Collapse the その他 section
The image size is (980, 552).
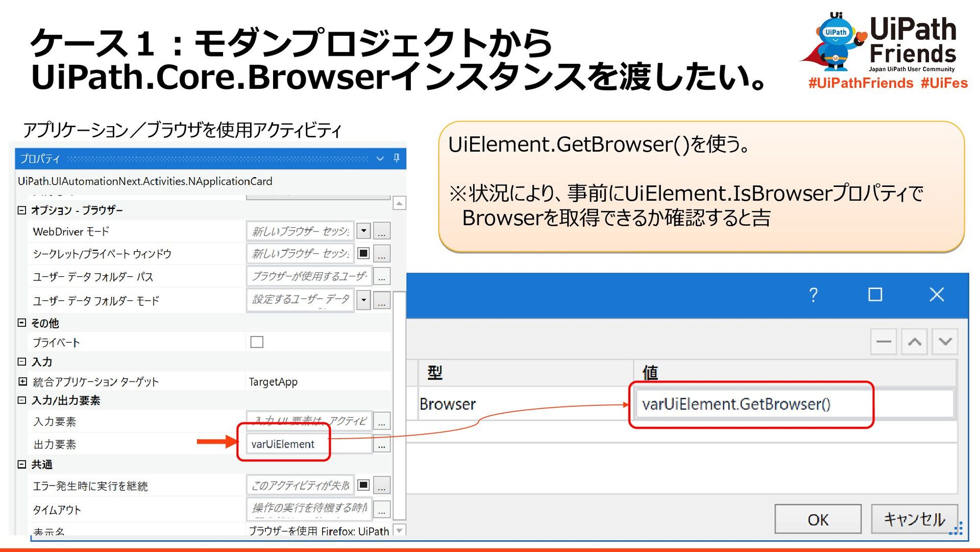pos(22,323)
